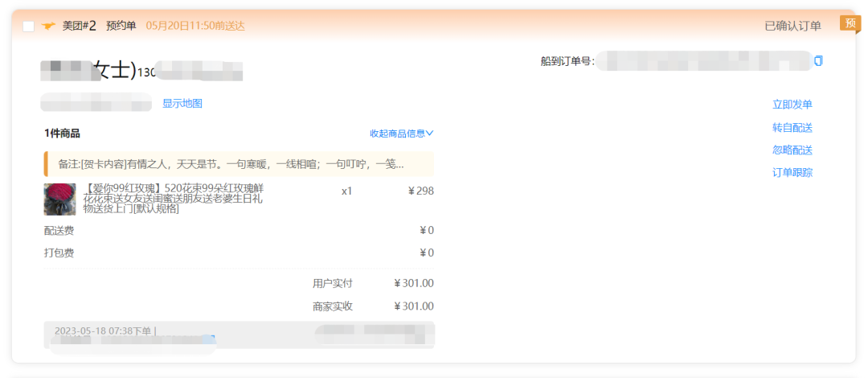Click the 预约单 label

121,26
